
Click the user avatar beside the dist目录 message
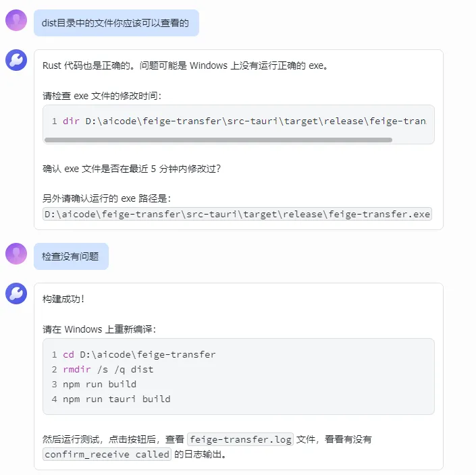pyautogui.click(x=16, y=20)
